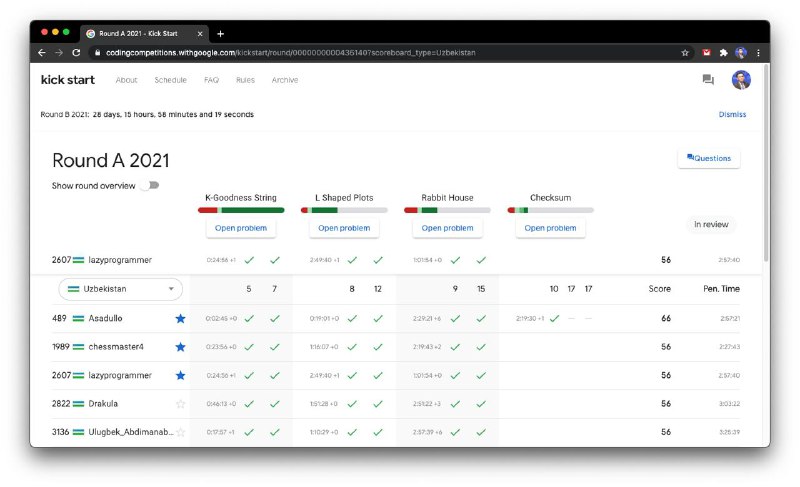Viewport: 800px width, 487px height.
Task: Unstar Asadullo with the blue star
Action: tap(180, 318)
